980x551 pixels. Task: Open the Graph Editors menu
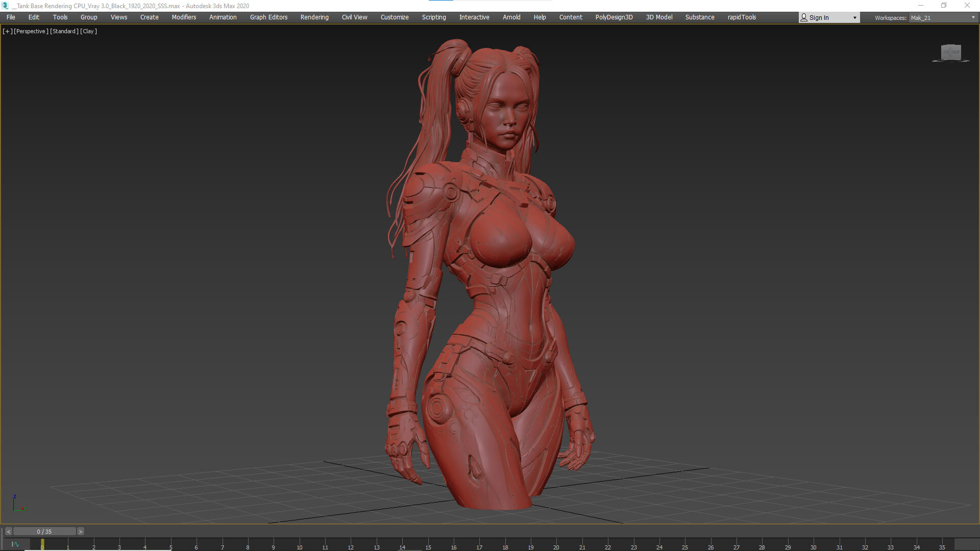[x=268, y=17]
